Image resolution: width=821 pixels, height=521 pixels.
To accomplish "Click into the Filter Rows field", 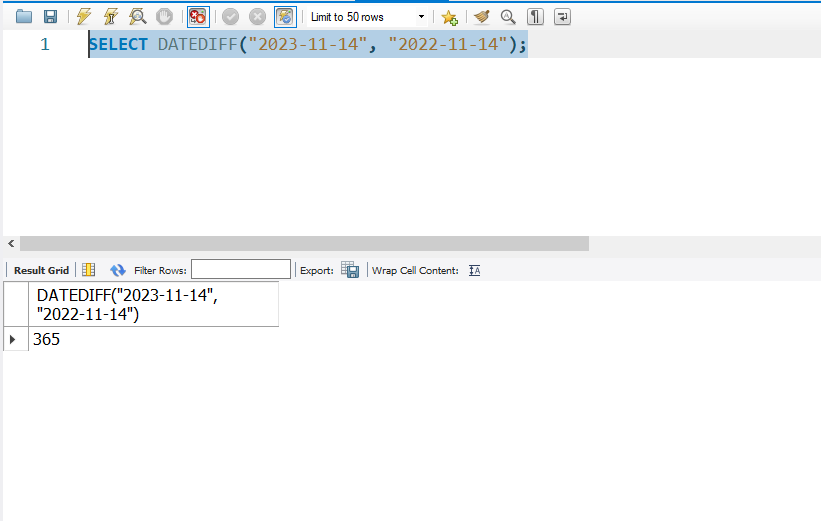I will tap(240, 270).
